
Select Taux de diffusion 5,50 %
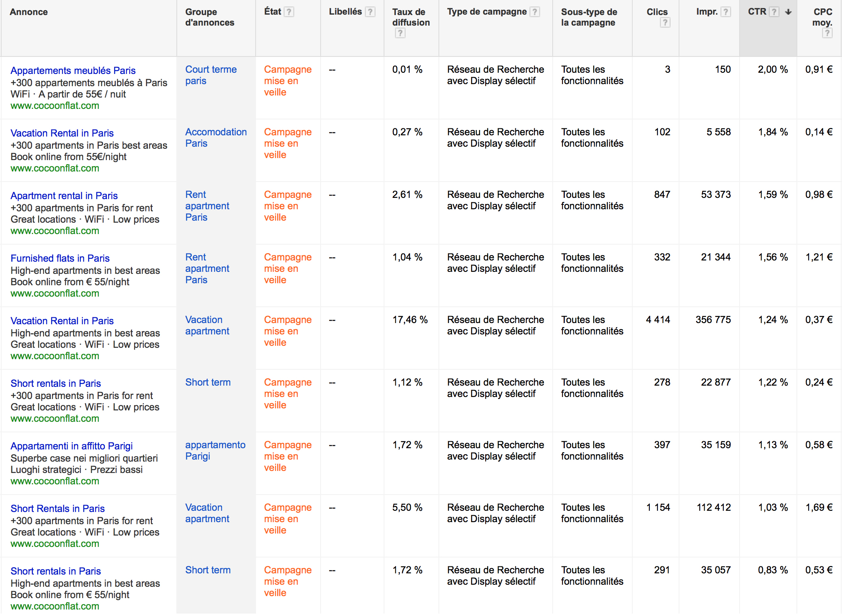pos(407,508)
